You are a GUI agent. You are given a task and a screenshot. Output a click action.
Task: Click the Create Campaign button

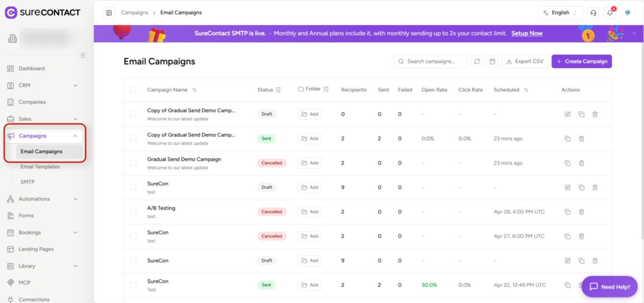tap(582, 62)
